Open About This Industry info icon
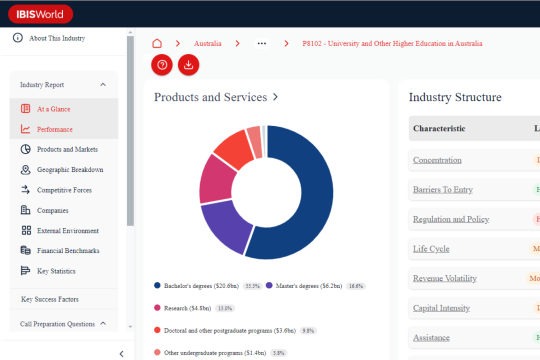Image resolution: width=540 pixels, height=360 pixels. tap(18, 38)
